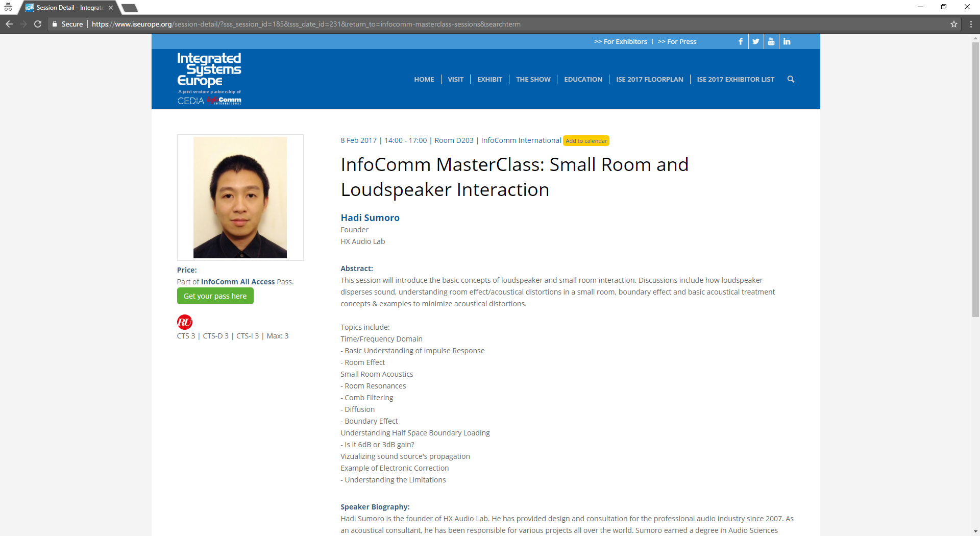Open the Hadi Sumoro speaker link
The image size is (980, 536).
pyautogui.click(x=370, y=218)
